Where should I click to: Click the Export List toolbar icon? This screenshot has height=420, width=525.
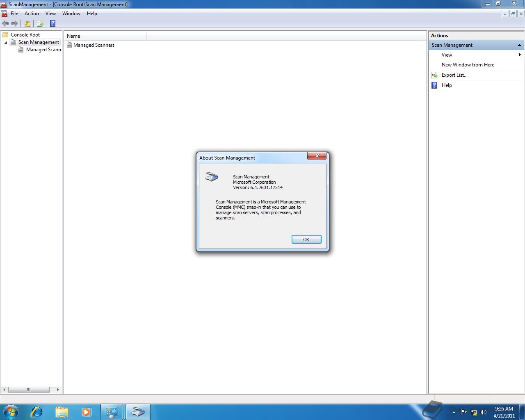tap(40, 23)
